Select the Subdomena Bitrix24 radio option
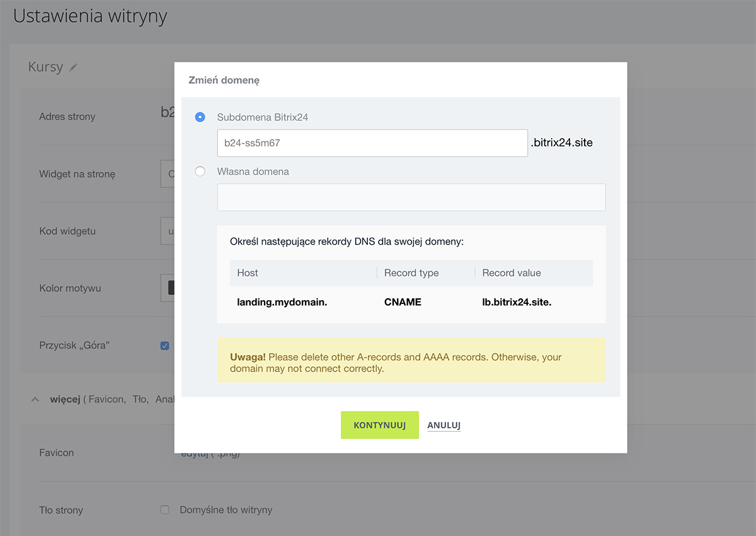 tap(200, 117)
